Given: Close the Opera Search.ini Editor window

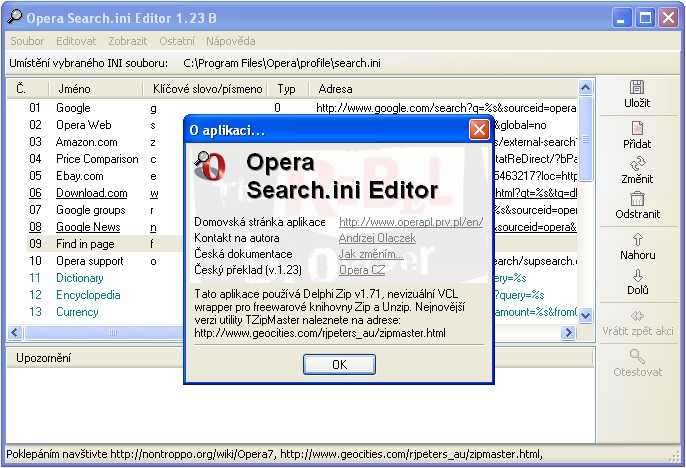Looking at the screenshot, I should pos(668,18).
